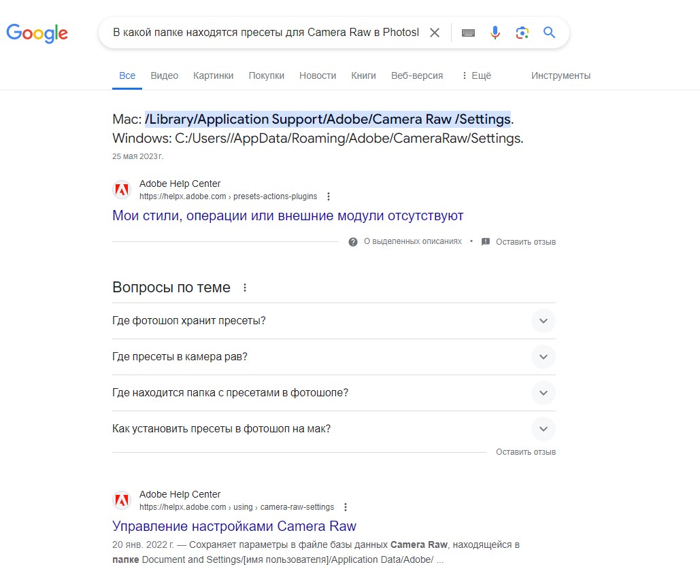Click Adobe favicon of camera-raw-settings result
This screenshot has height=588, width=700.
[x=122, y=500]
